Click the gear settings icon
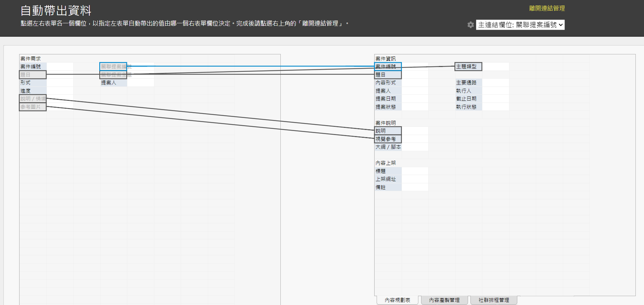 [x=471, y=25]
